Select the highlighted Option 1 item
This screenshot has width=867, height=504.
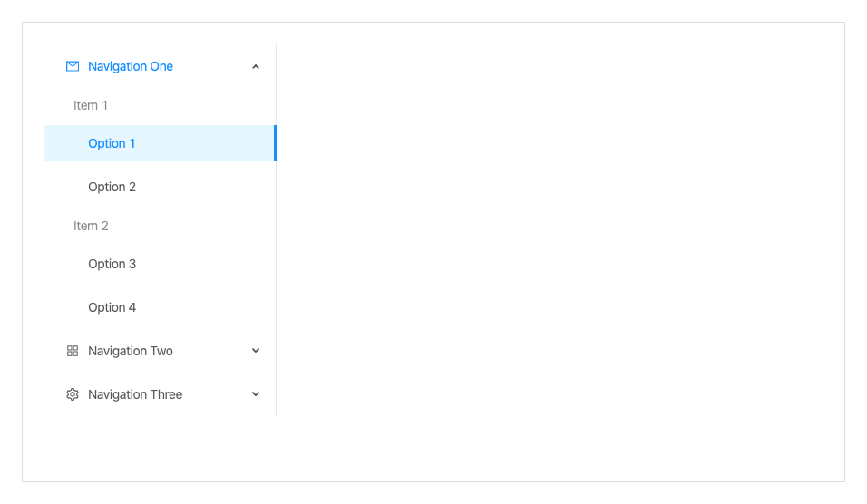(160, 143)
